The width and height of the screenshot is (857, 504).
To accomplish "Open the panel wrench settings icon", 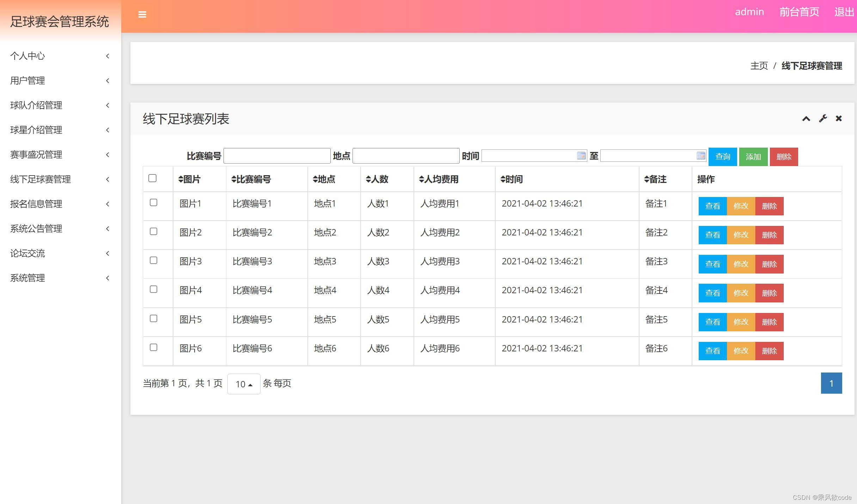I will tap(822, 119).
